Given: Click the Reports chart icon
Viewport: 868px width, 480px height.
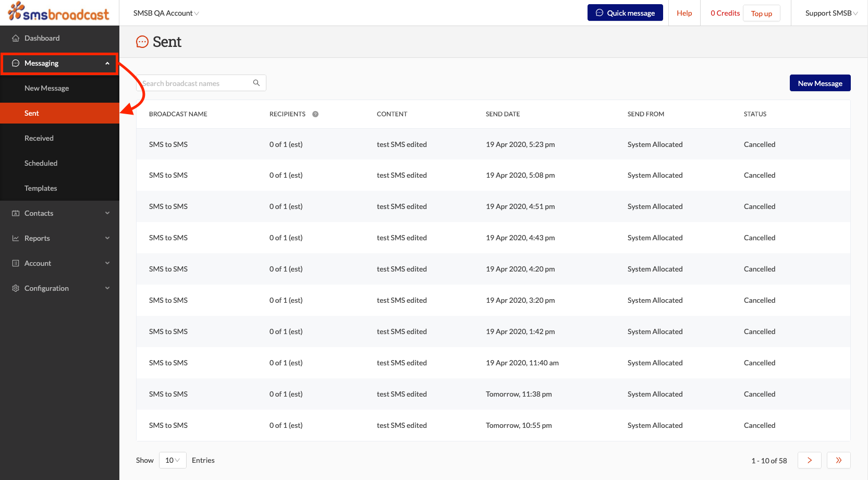Looking at the screenshot, I should tap(15, 238).
